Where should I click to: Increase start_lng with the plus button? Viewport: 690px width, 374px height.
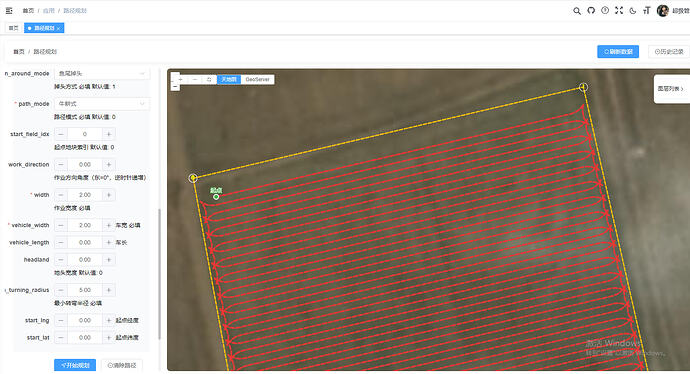(x=109, y=320)
